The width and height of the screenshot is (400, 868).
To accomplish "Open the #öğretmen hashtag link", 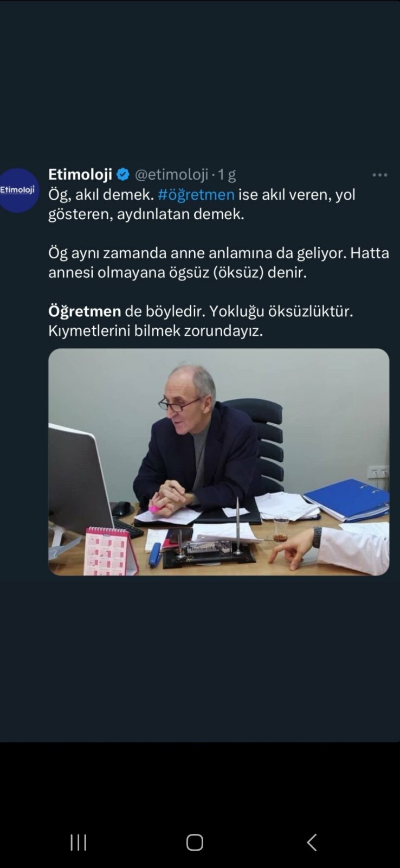I will 196,194.
